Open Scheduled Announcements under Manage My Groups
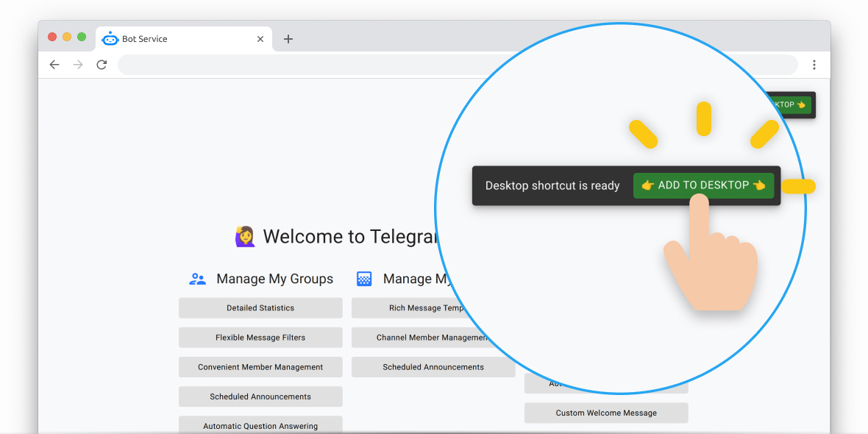The height and width of the screenshot is (434, 868). pyautogui.click(x=260, y=396)
